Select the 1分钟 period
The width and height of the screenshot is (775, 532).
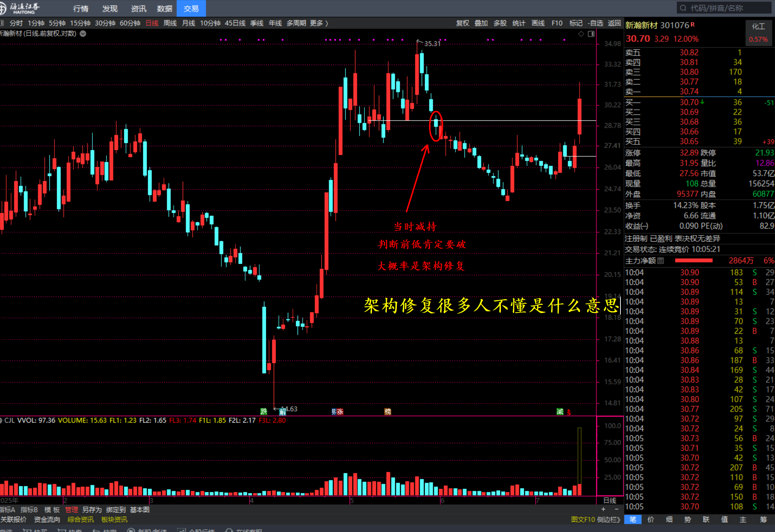[36, 23]
